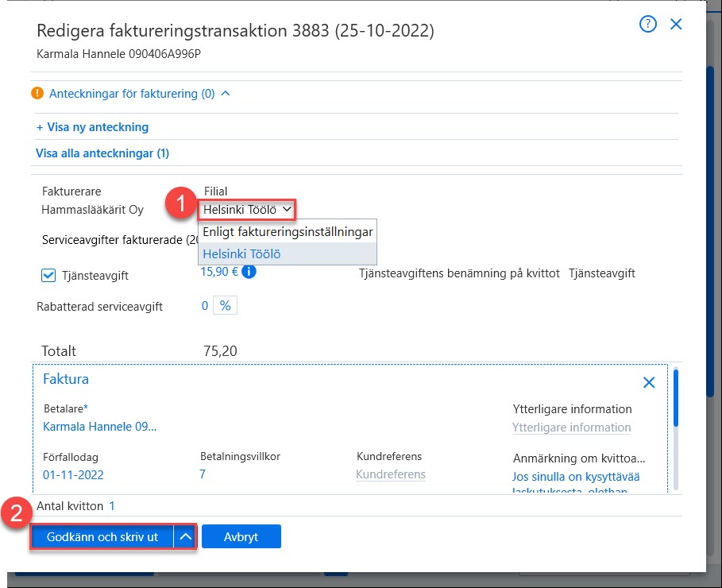Click patient name Karmala Hannele 090406A996P
Image resolution: width=722 pixels, height=588 pixels.
click(x=119, y=54)
